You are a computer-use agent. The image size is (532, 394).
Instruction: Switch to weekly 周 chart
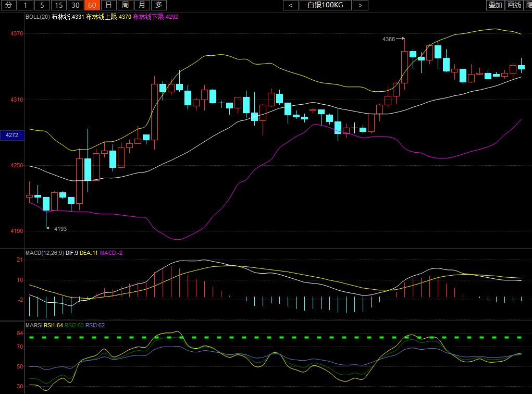(x=125, y=5)
